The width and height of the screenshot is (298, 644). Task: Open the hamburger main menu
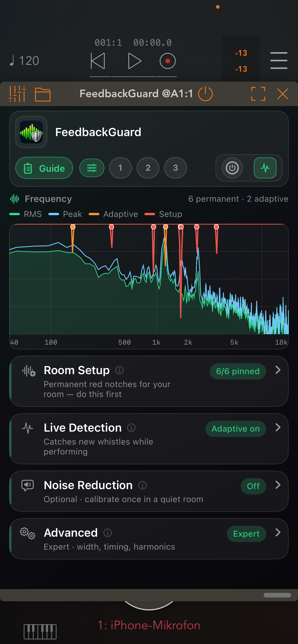pyautogui.click(x=279, y=61)
